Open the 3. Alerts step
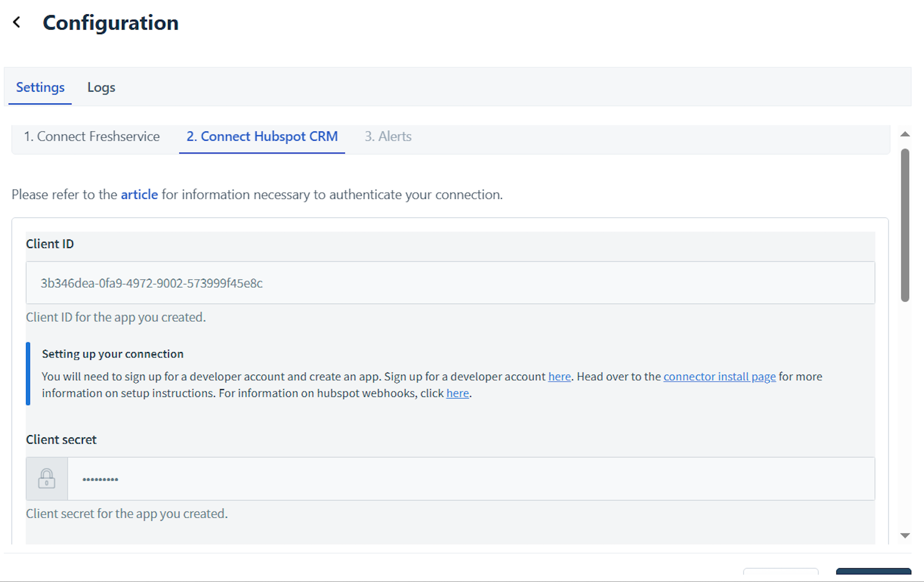The height and width of the screenshot is (582, 924). pos(388,137)
